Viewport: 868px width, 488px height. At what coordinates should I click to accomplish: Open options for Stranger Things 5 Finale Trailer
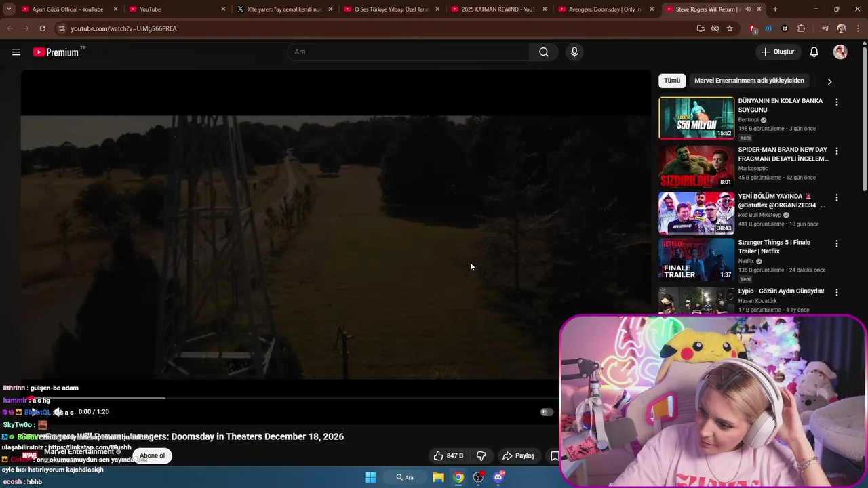coord(836,244)
